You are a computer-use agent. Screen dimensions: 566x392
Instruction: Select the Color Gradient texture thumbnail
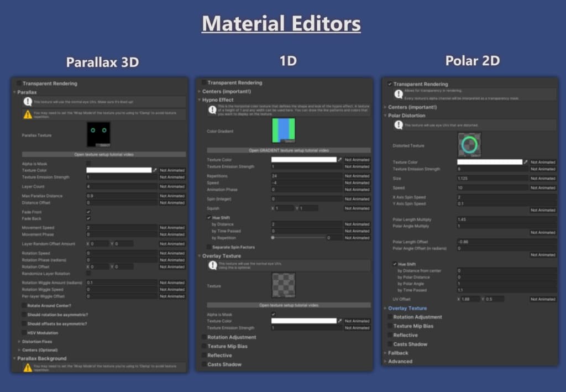click(284, 130)
